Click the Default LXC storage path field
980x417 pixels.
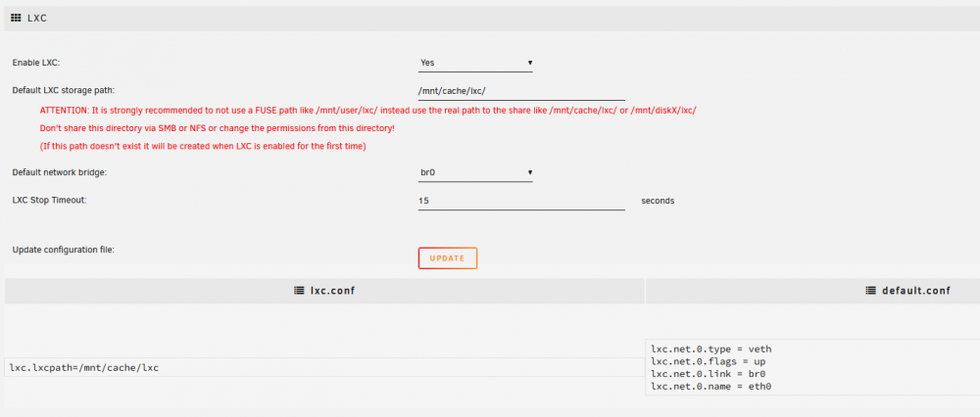tap(521, 91)
